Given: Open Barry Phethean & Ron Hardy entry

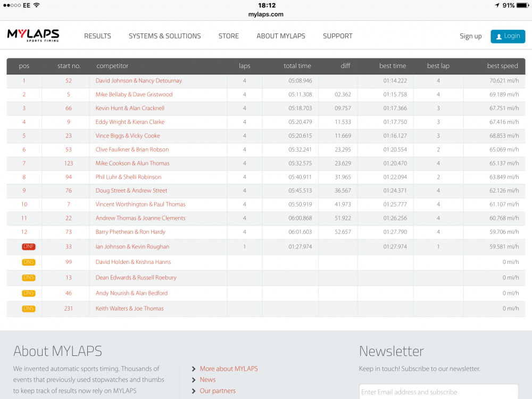Looking at the screenshot, I should (130, 232).
